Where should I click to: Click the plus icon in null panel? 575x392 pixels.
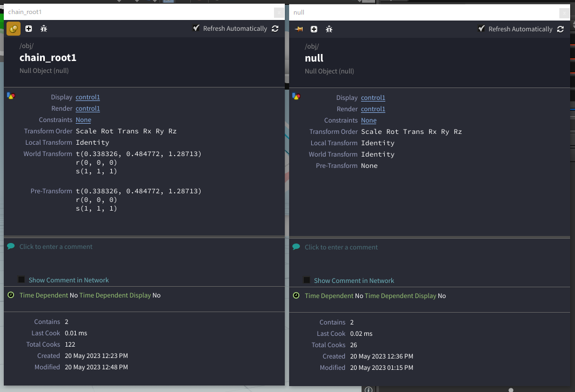click(314, 29)
